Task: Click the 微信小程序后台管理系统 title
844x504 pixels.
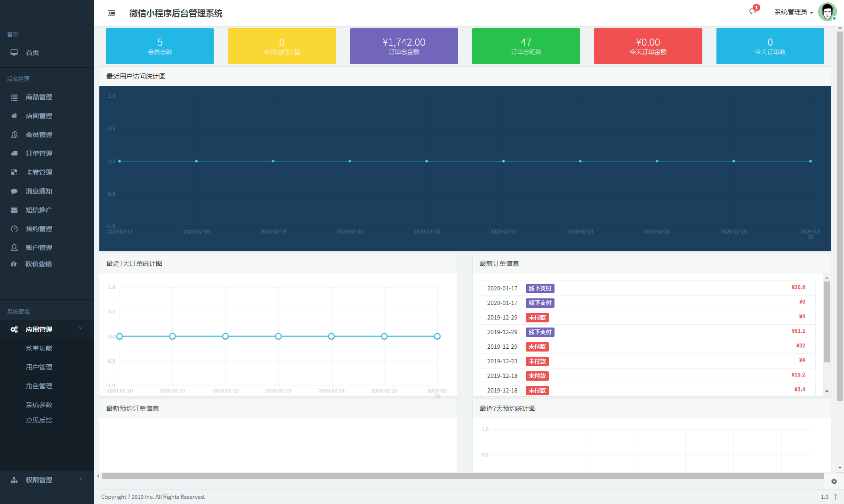Action: [176, 13]
